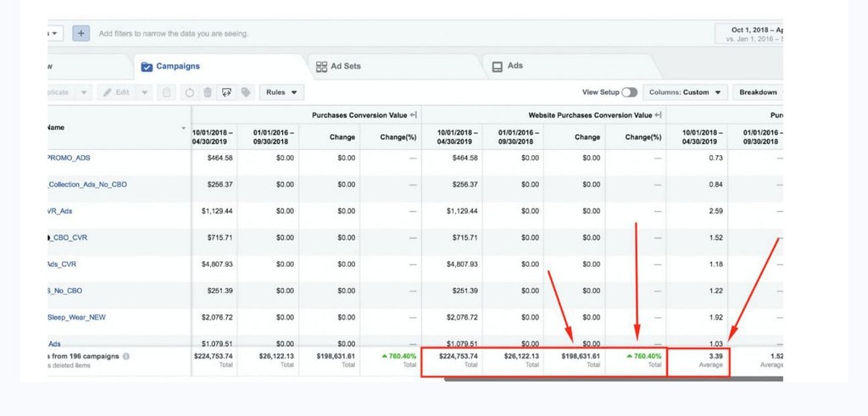
Task: Click the Change(%) header under Purchases Conversion Value
Action: point(390,137)
